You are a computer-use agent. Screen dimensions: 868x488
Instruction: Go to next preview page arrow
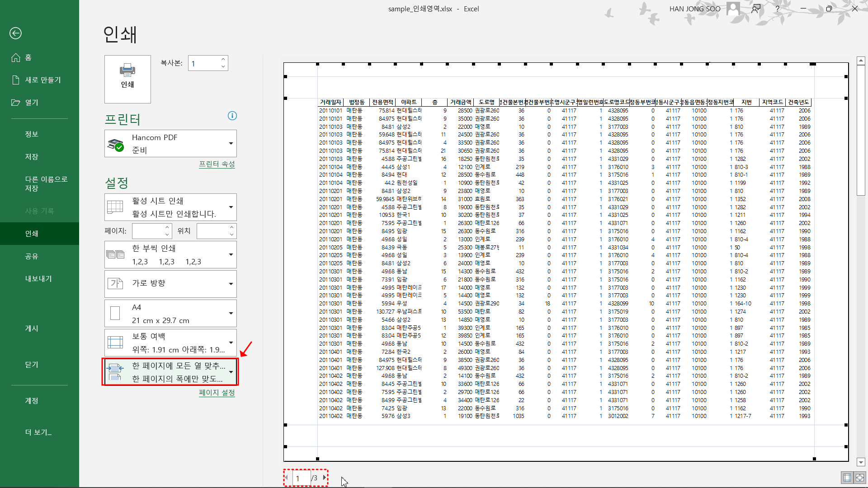pos(324,478)
